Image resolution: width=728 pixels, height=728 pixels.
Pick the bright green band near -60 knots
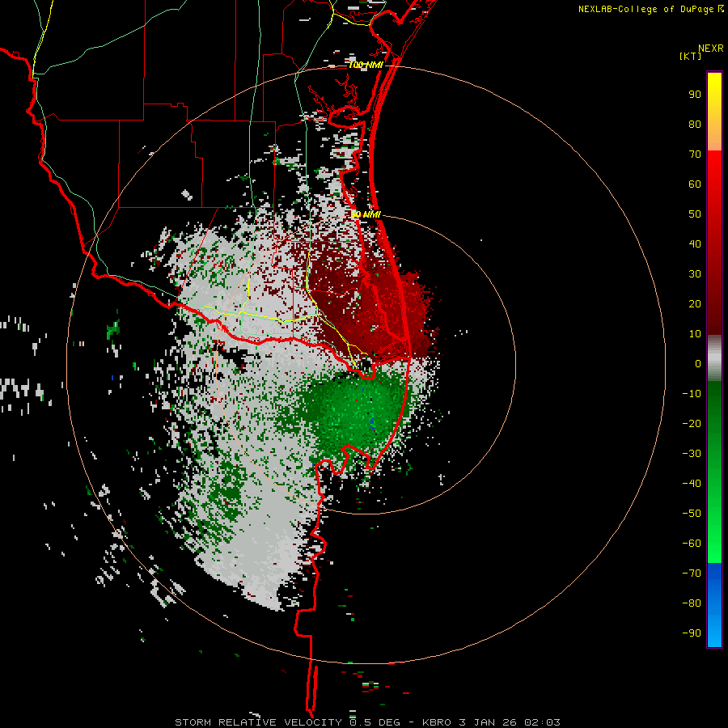pyautogui.click(x=714, y=544)
